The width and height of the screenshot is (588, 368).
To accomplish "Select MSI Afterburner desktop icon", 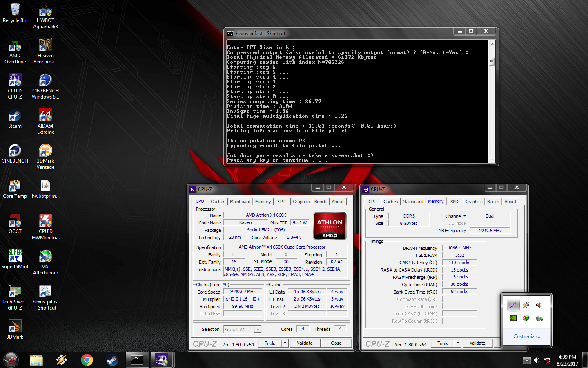I will click(x=45, y=263).
